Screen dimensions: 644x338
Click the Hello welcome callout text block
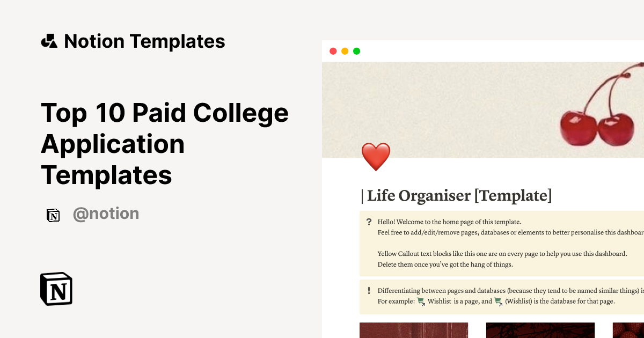pos(502,243)
